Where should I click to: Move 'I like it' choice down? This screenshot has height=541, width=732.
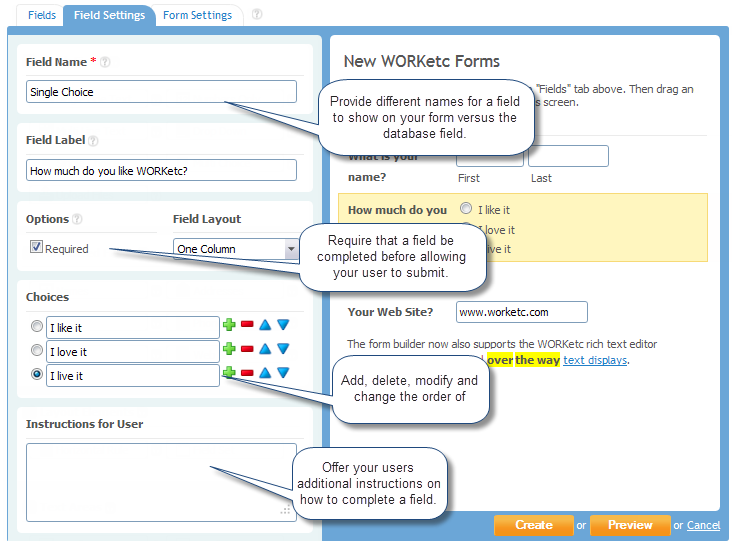[x=283, y=325]
